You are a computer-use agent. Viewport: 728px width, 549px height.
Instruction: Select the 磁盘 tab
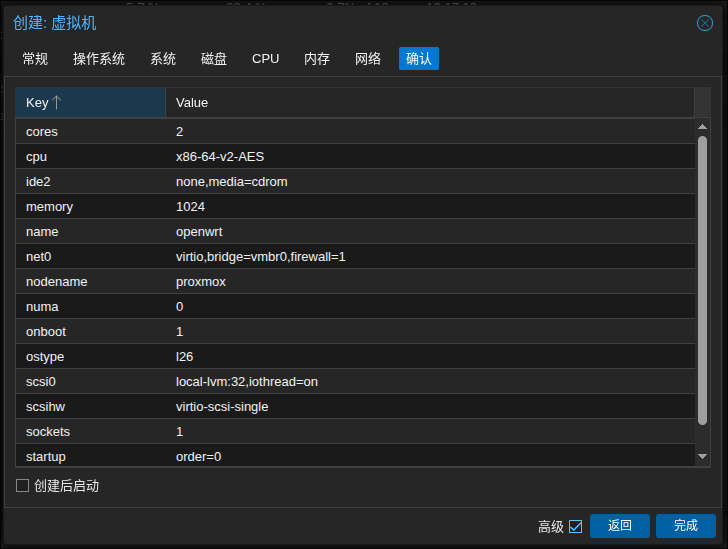214,59
